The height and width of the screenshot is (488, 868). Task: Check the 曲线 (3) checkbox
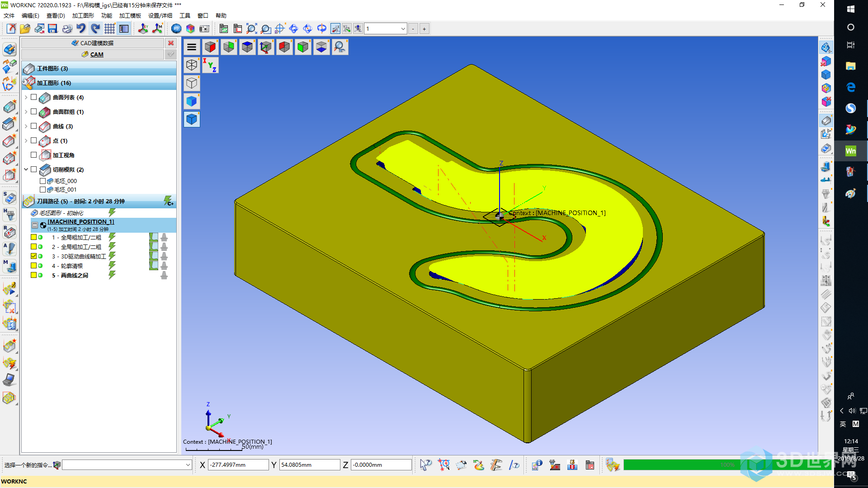point(34,126)
